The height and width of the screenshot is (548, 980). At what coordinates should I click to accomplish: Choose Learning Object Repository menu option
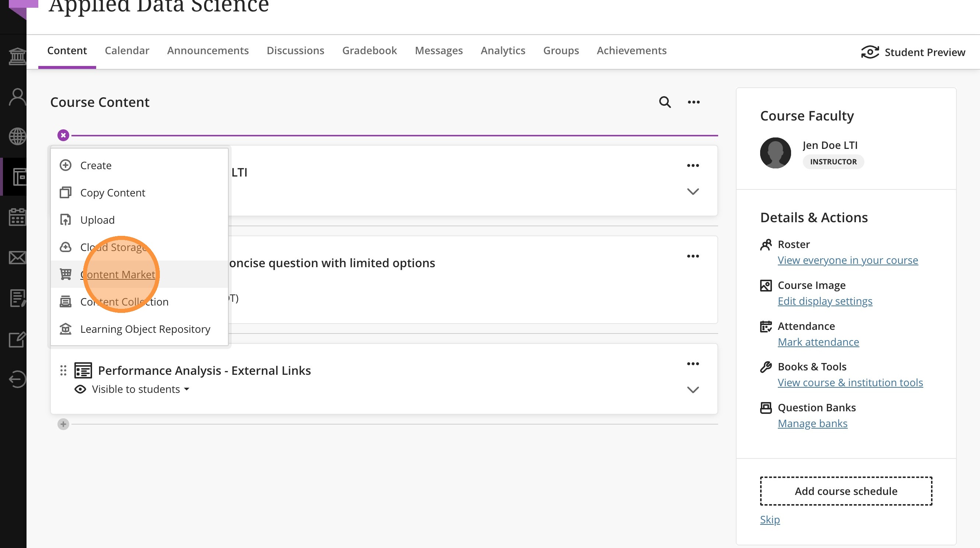point(145,329)
